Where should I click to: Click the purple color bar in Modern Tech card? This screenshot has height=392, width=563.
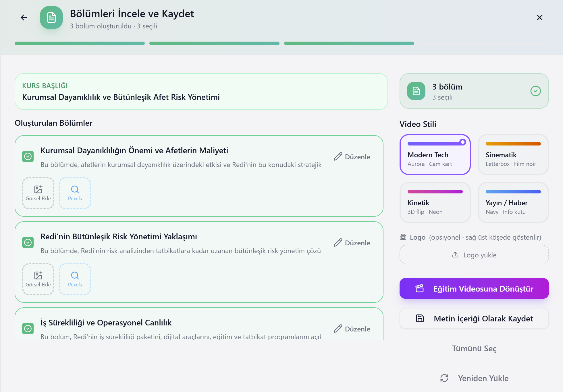[435, 143]
